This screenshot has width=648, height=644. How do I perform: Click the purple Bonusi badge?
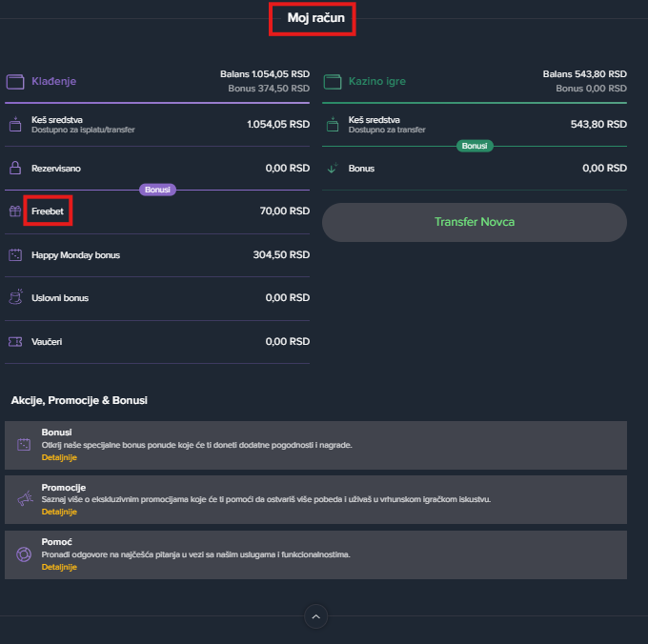click(158, 190)
